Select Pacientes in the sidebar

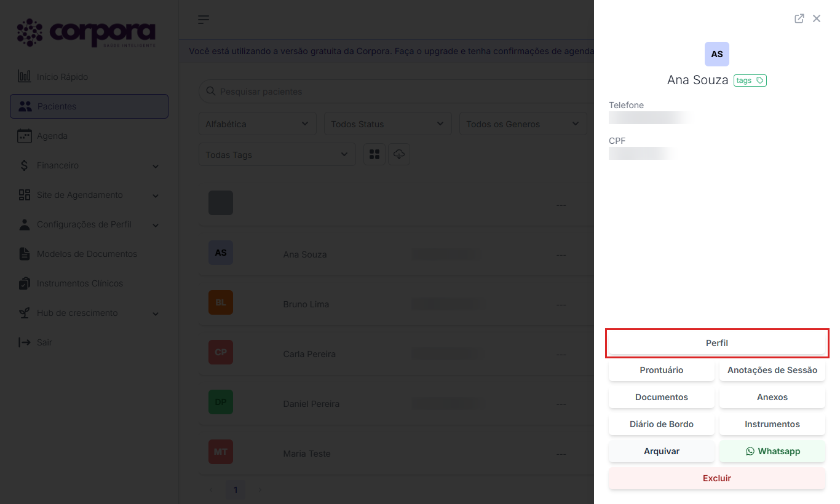pyautogui.click(x=89, y=106)
